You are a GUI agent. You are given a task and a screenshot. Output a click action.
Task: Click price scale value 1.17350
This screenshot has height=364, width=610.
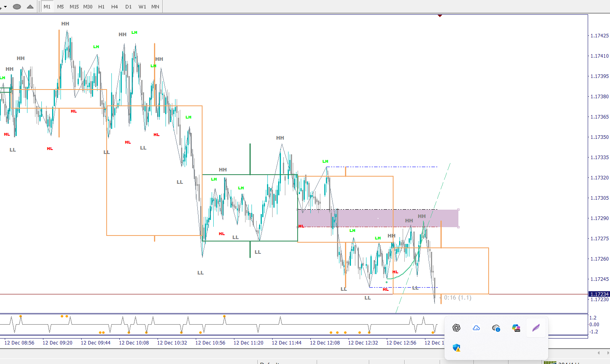(x=599, y=137)
